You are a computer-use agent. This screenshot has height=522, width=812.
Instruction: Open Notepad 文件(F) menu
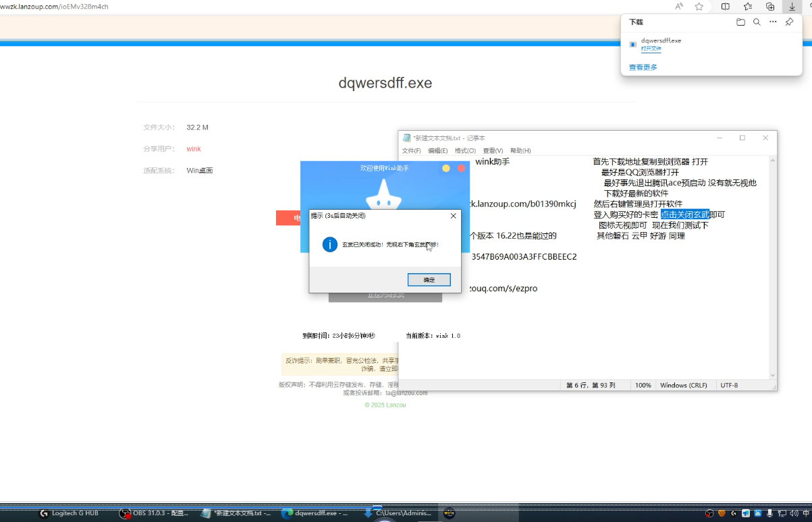[x=411, y=150]
